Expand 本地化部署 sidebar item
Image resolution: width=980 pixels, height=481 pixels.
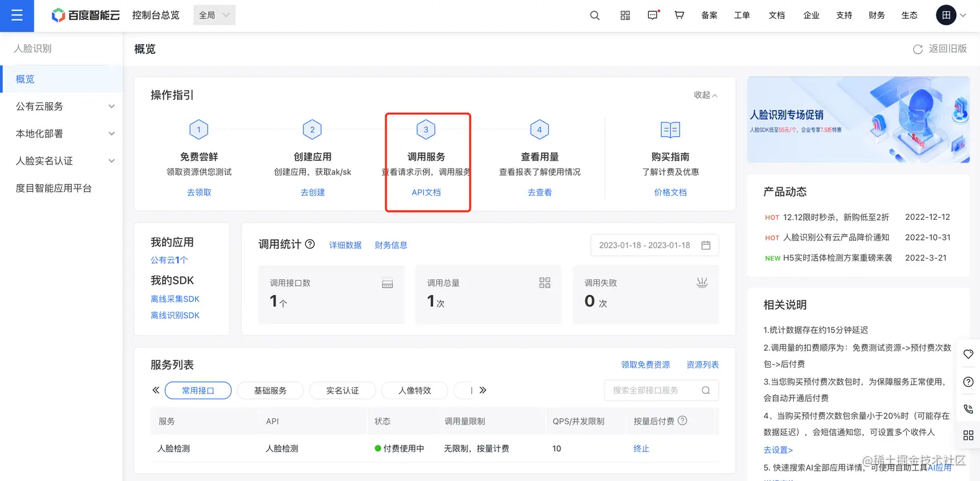tap(61, 134)
